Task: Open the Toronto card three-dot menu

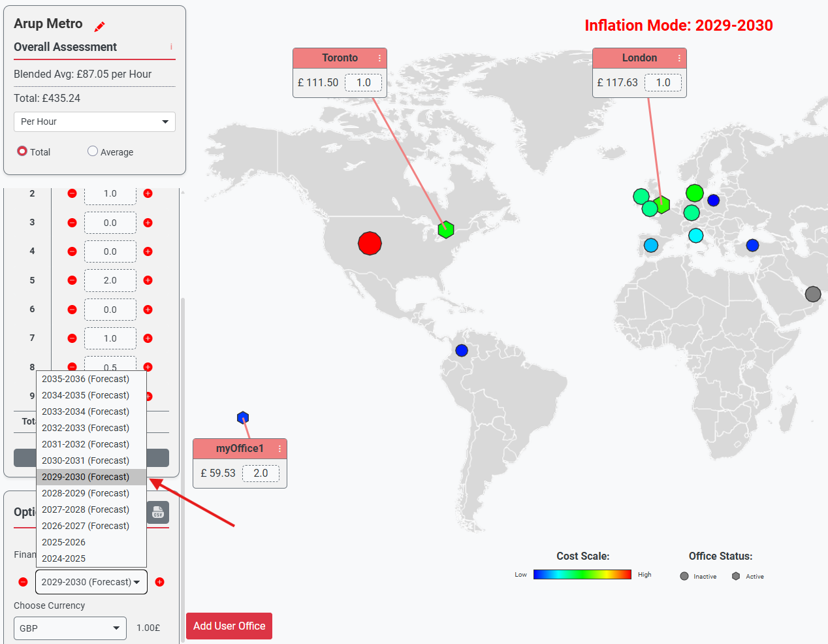Action: pyautogui.click(x=379, y=58)
